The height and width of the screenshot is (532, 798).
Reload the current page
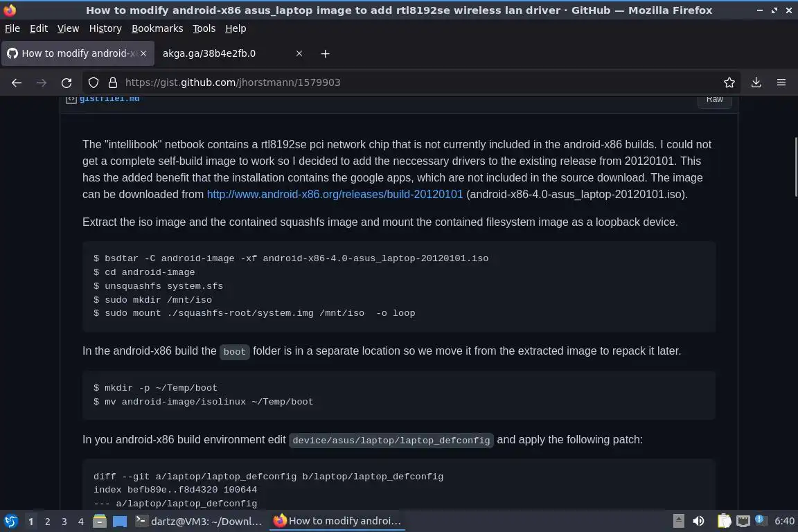(x=66, y=82)
